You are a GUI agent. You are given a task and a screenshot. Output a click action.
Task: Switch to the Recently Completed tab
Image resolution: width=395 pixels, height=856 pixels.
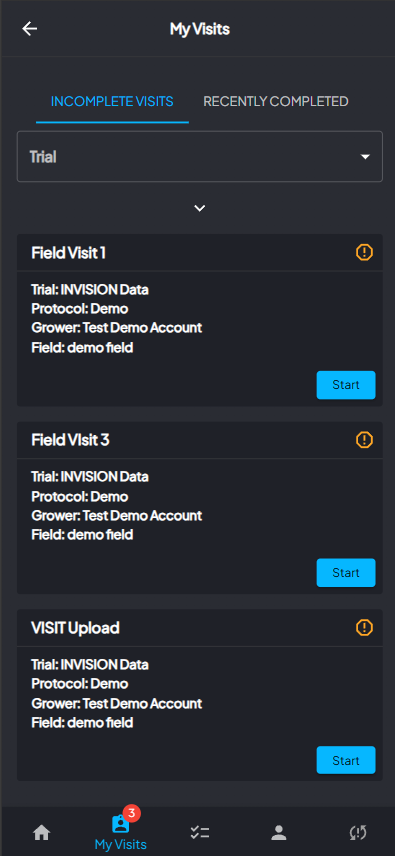[276, 101]
